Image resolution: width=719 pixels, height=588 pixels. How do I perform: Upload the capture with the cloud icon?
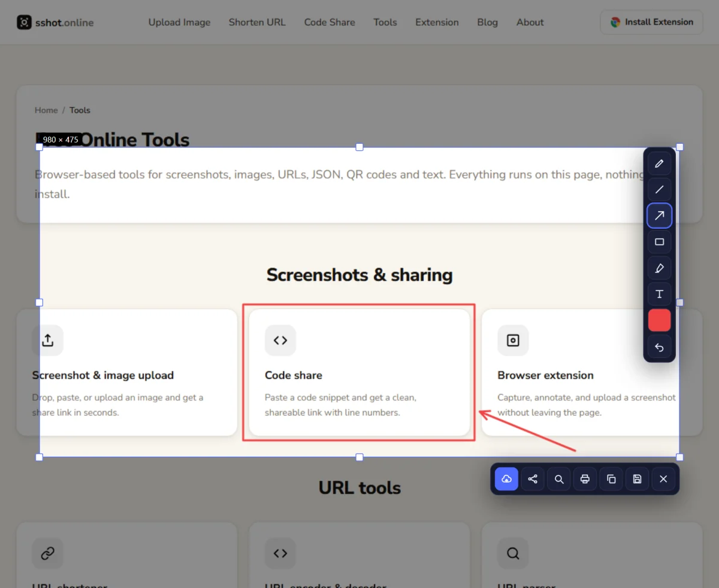506,479
